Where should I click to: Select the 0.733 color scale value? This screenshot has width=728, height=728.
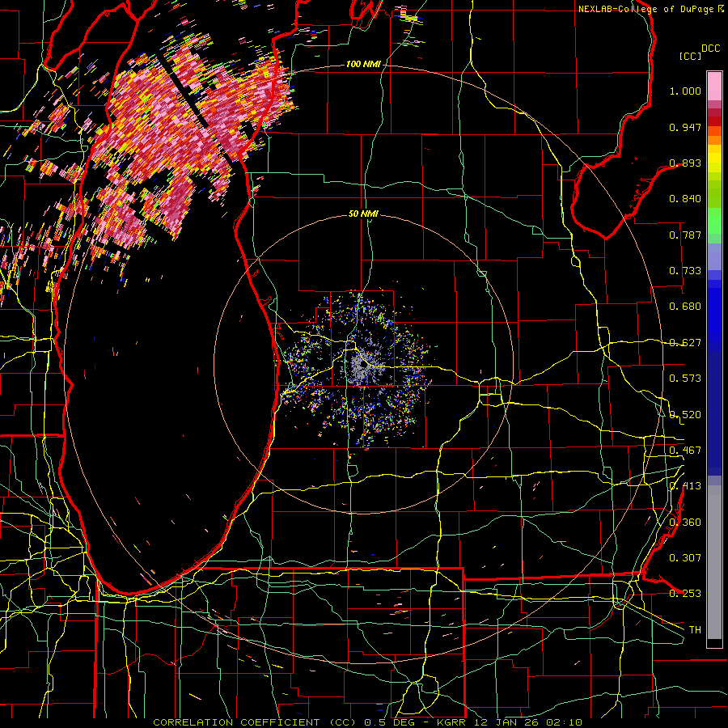tap(685, 271)
